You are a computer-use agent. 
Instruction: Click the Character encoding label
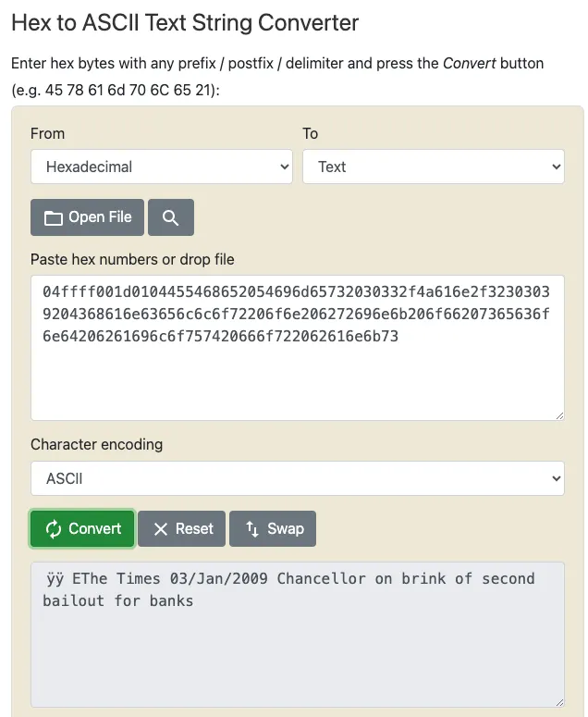pos(96,444)
